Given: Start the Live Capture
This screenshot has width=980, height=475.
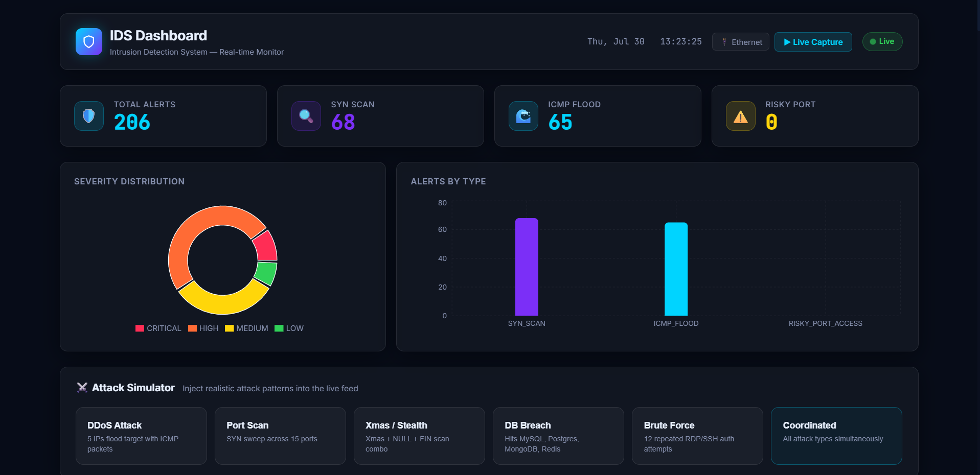Looking at the screenshot, I should [813, 42].
